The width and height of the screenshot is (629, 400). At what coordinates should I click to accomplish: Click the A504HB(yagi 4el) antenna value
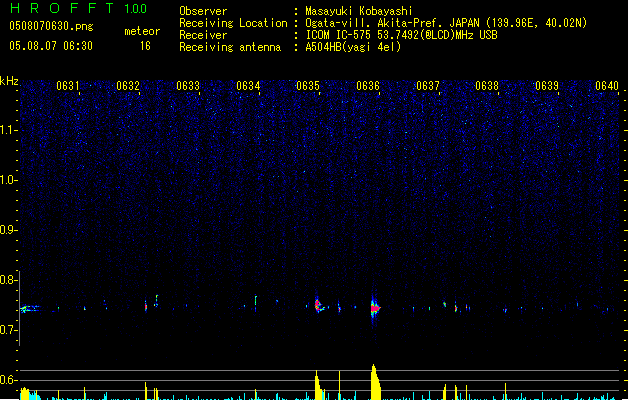(353, 47)
